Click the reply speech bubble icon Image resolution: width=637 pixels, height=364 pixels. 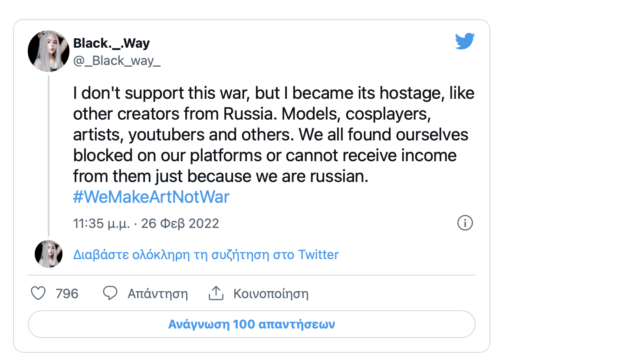click(x=110, y=293)
